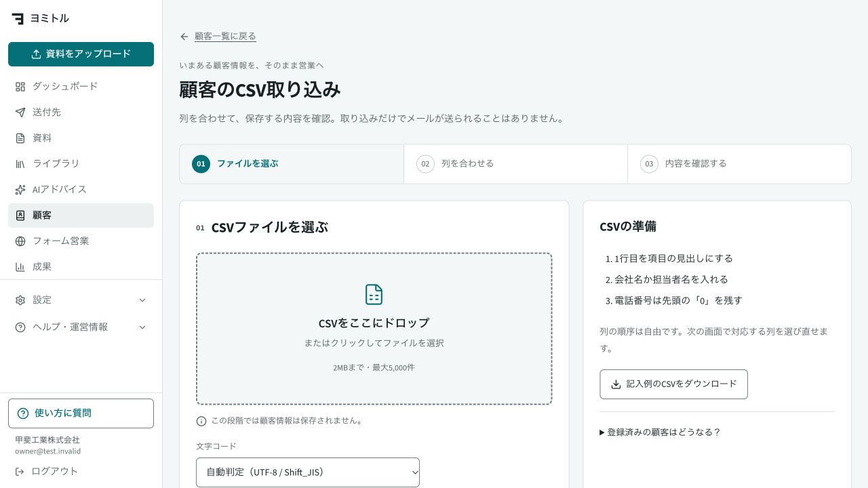This screenshot has width=868, height=488.
Task: Click the 資料 document icon
Action: [20, 138]
